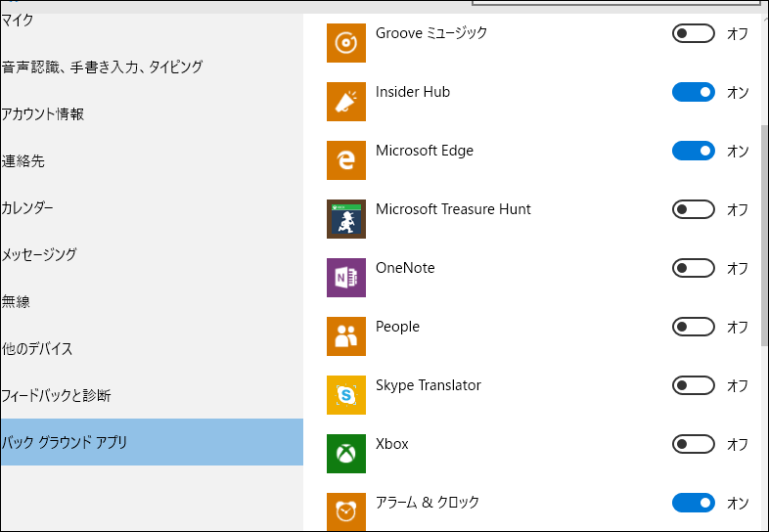Click the Microsoft Edge label
This screenshot has width=769, height=532.
click(x=425, y=151)
